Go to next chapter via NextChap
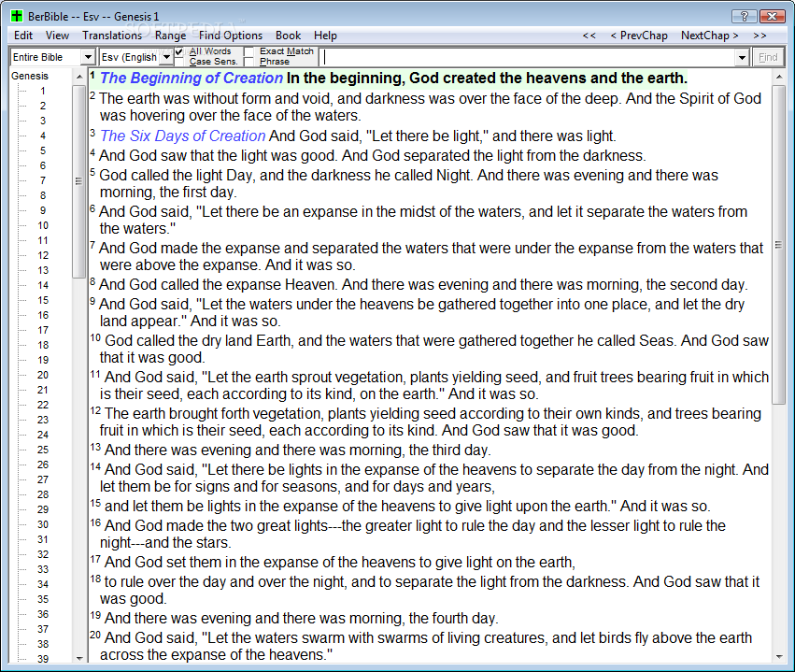The width and height of the screenshot is (795, 672). (709, 36)
